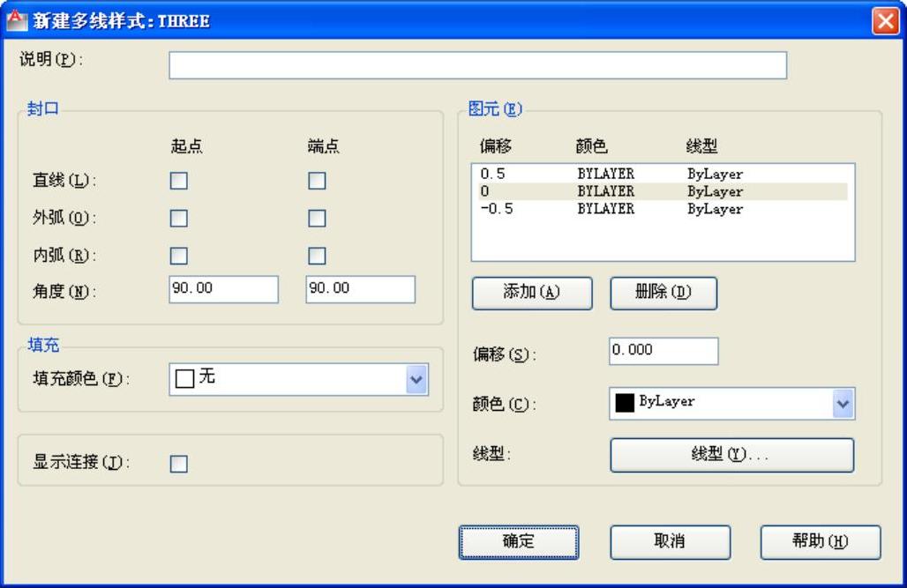
Task: Open the 填充颜色 dropdown list
Action: 416,380
